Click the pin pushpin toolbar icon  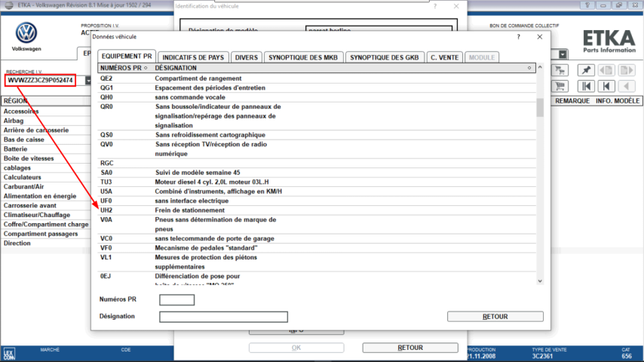[586, 70]
